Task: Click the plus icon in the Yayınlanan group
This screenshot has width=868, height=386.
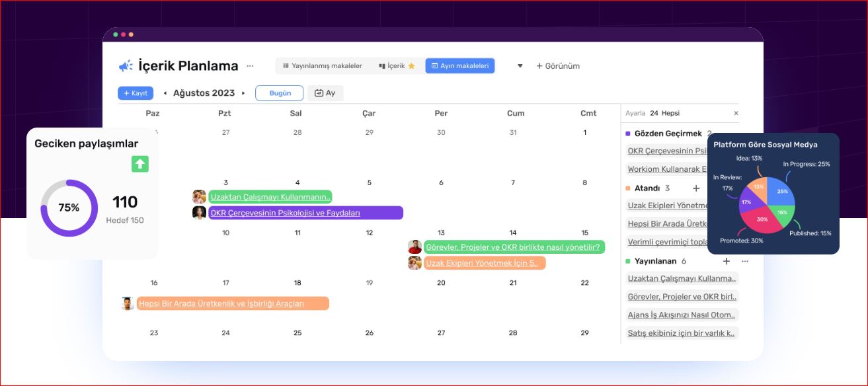Action: tap(726, 261)
